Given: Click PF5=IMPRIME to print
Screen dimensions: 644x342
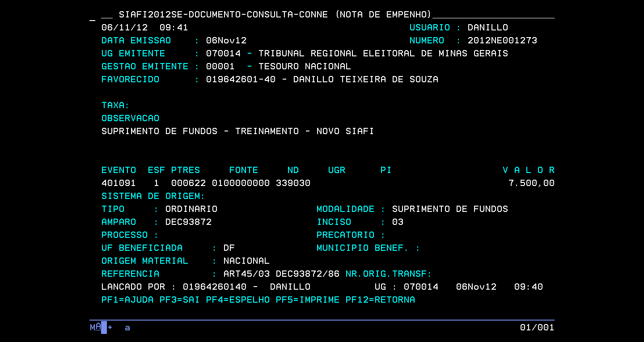Looking at the screenshot, I should click(x=308, y=300).
